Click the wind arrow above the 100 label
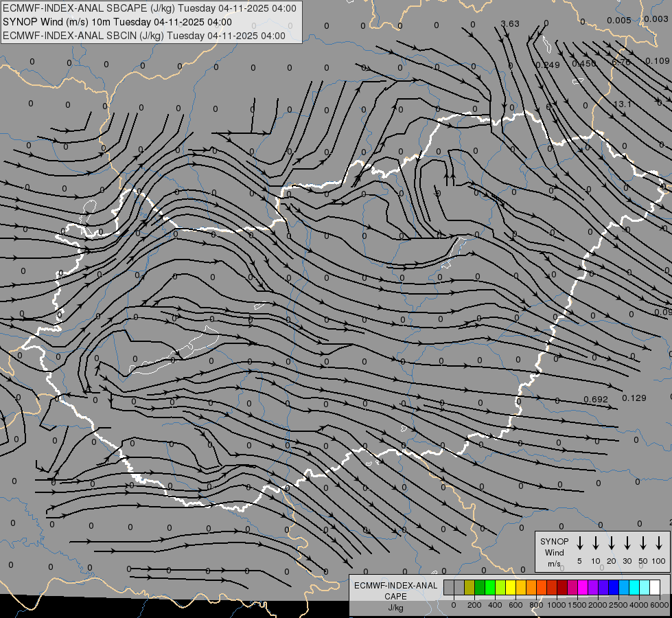672x618 pixels. tap(659, 543)
